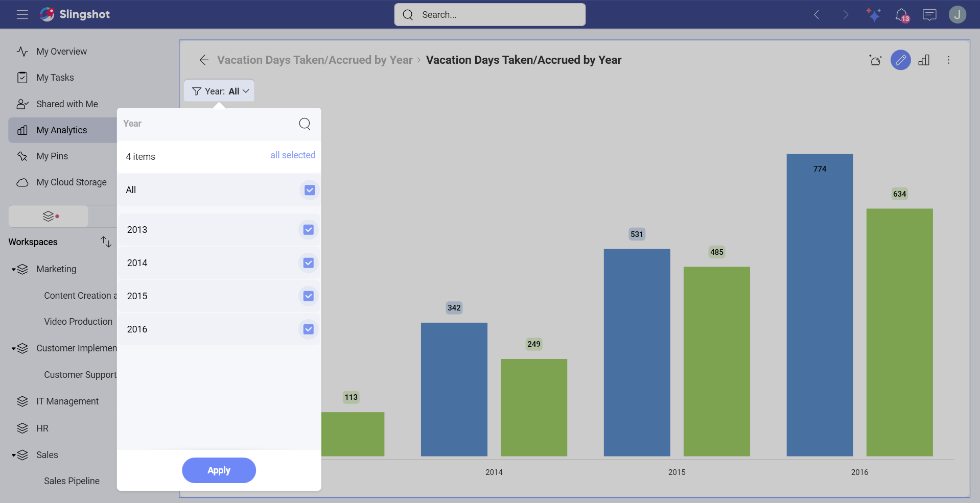Click the search magnifier in top bar
Viewport: 980px width, 503px height.
coord(408,15)
